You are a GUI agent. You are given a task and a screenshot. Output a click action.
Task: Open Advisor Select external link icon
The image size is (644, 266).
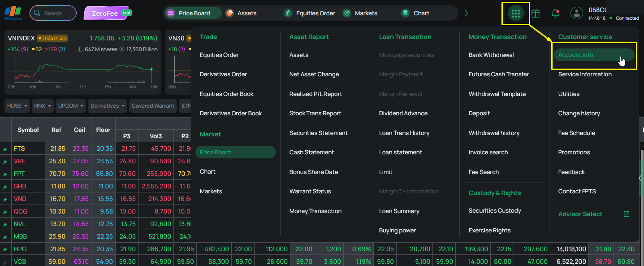(x=627, y=214)
